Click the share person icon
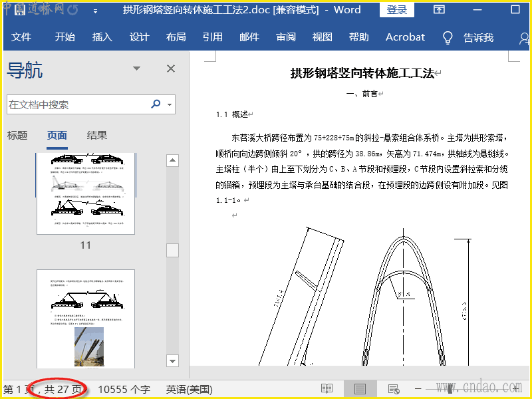 pyautogui.click(x=524, y=38)
